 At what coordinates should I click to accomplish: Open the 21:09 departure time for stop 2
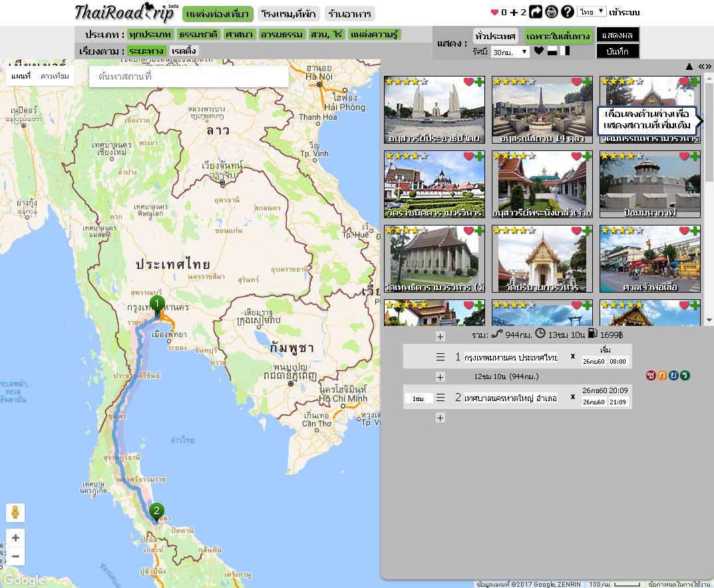tap(618, 402)
